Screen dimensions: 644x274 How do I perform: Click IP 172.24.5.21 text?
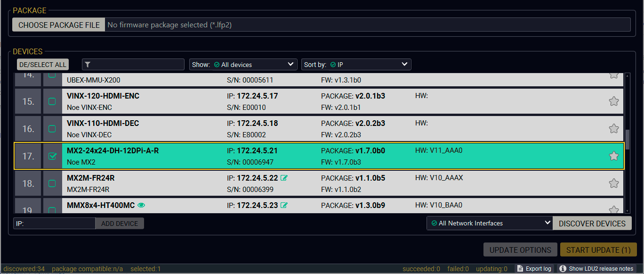252,150
